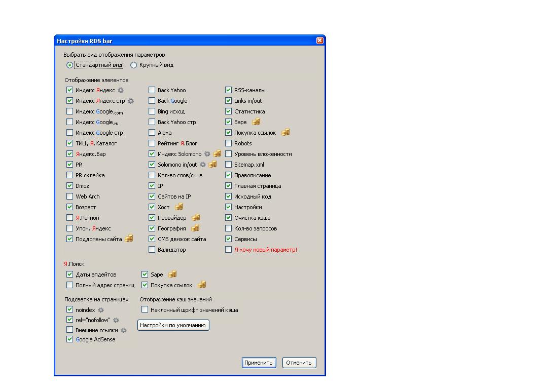Toggle Сайтов на IP checkbox
The width and height of the screenshot is (537, 392).
click(x=152, y=197)
